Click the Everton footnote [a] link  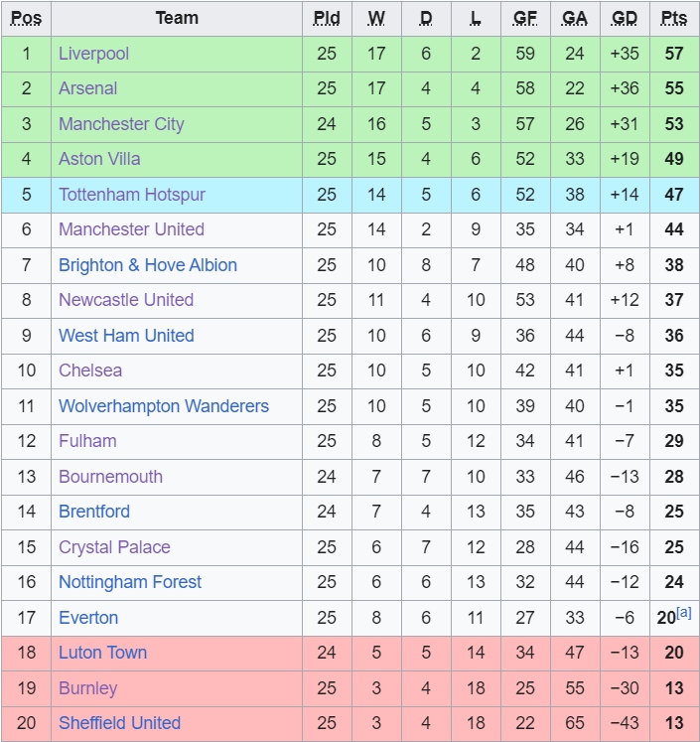click(x=684, y=614)
